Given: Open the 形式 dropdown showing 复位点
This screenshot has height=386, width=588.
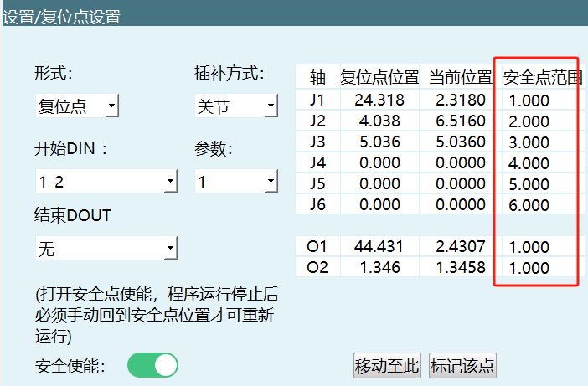Looking at the screenshot, I should point(77,106).
